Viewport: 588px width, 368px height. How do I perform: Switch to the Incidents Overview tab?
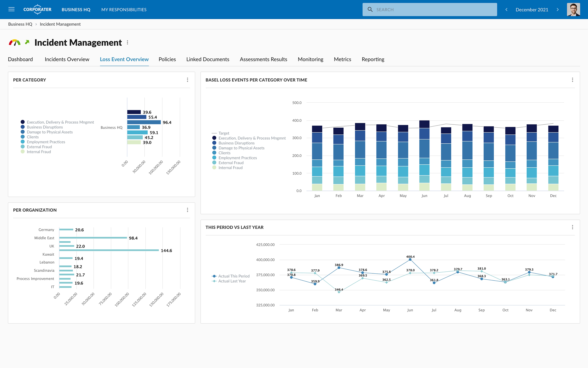coord(67,59)
